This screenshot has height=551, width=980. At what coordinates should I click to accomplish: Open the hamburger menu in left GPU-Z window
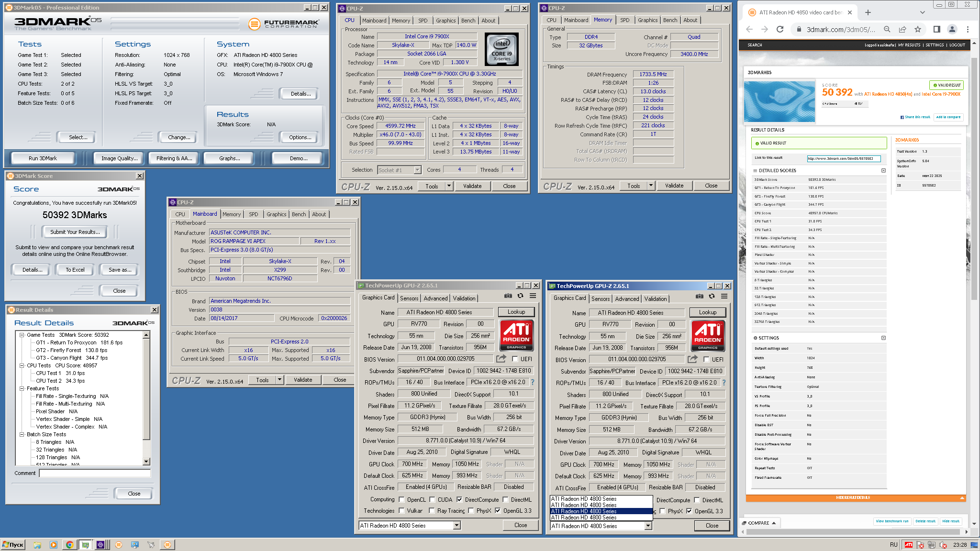pos(533,296)
